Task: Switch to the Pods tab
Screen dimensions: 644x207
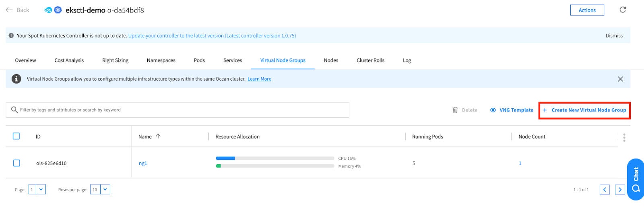Action: (x=199, y=60)
